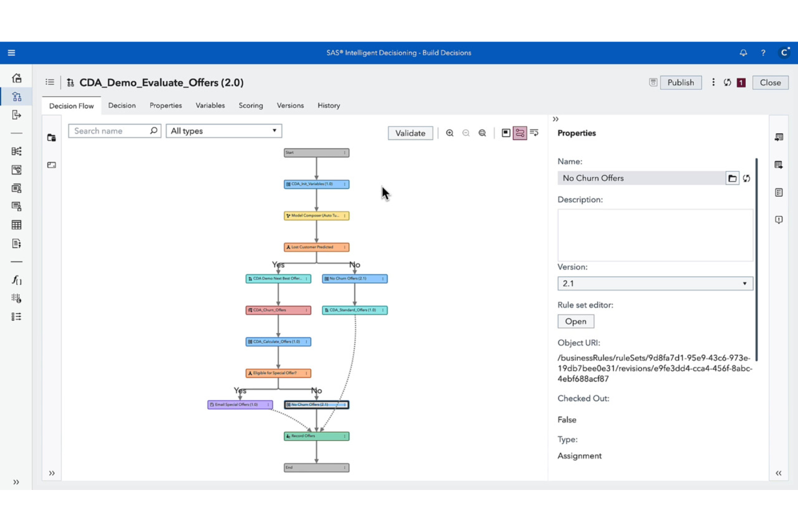Screen dimensions: 798x532
Task: Open Email Special Offers (1.0) node menu
Action: 268,405
